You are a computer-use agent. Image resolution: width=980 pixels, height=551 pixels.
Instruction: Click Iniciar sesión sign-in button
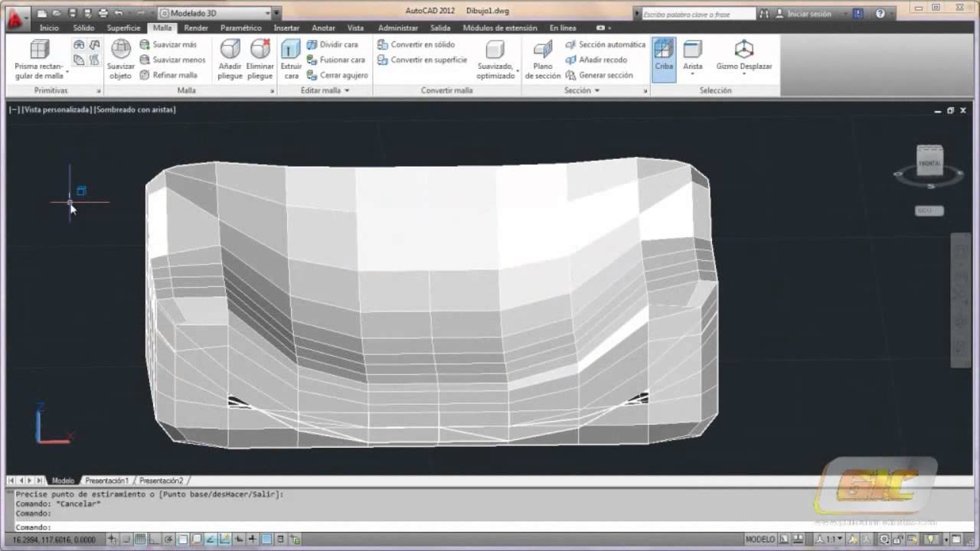point(811,14)
